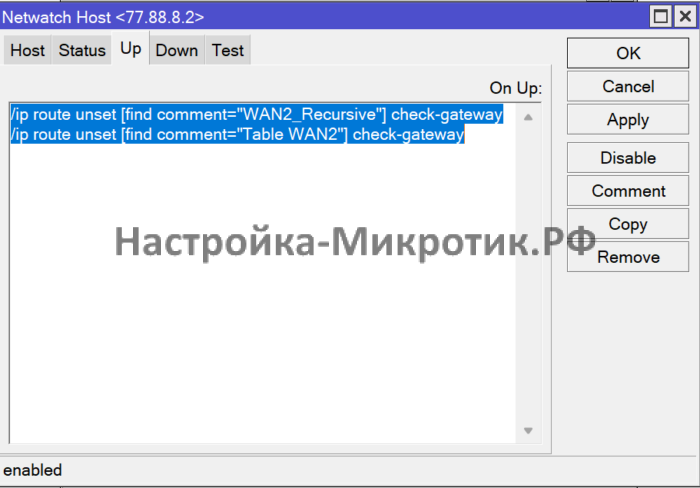Viewport: 700px width, 488px height.
Task: Confirm with the OK button
Action: (628, 53)
